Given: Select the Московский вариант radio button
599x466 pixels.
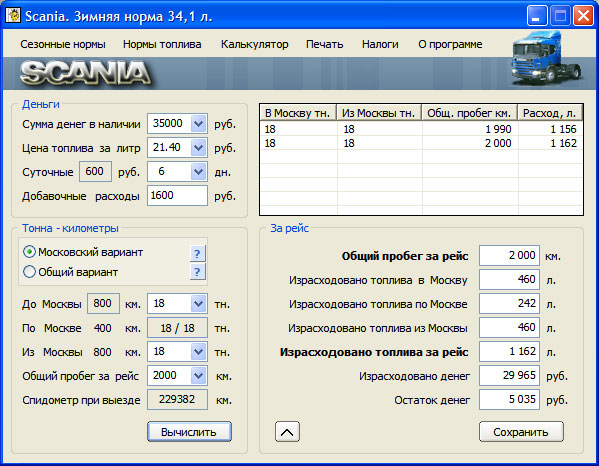Looking at the screenshot, I should [29, 252].
